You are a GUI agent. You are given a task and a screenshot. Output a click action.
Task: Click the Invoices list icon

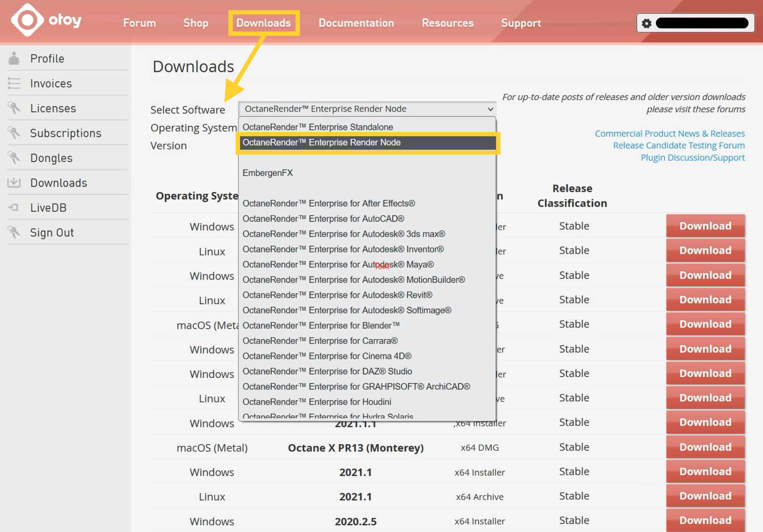point(14,83)
